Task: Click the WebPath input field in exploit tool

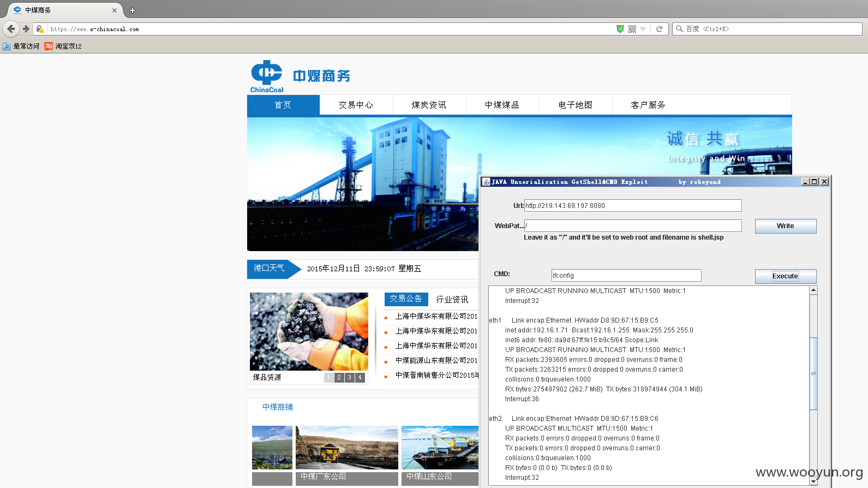Action: tap(633, 225)
